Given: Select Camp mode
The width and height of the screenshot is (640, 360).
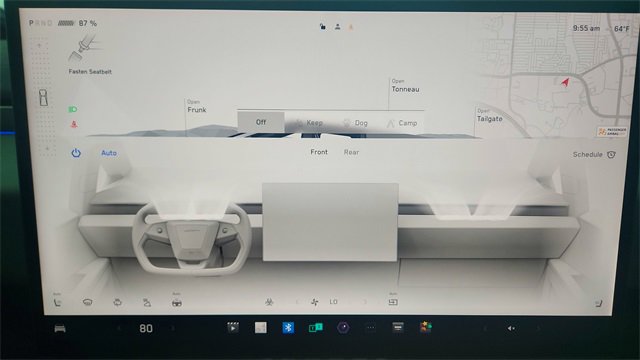Looking at the screenshot, I should (402, 123).
